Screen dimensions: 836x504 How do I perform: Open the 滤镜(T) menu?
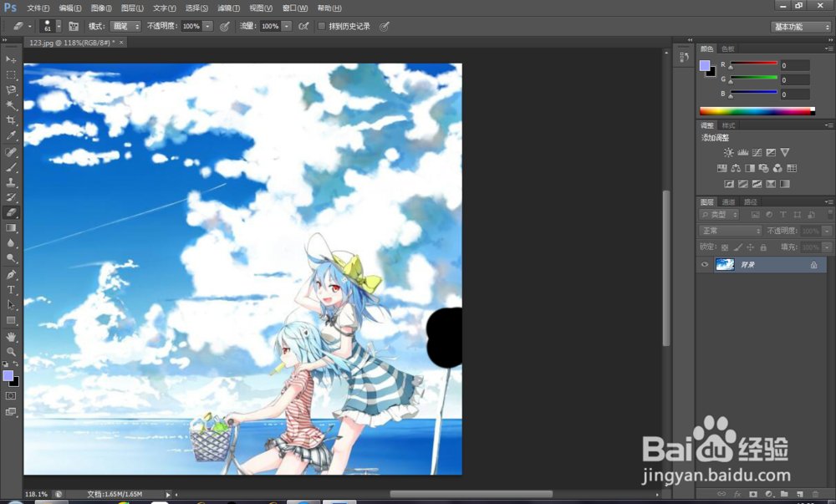tap(229, 8)
